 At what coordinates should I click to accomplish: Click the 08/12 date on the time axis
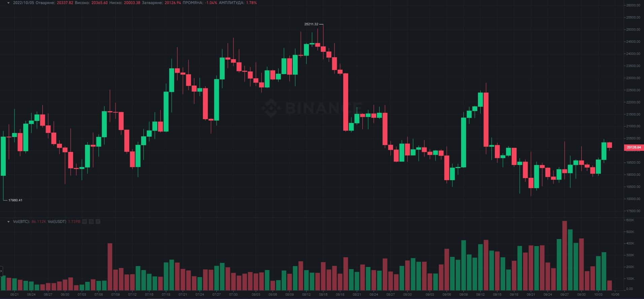(307, 293)
